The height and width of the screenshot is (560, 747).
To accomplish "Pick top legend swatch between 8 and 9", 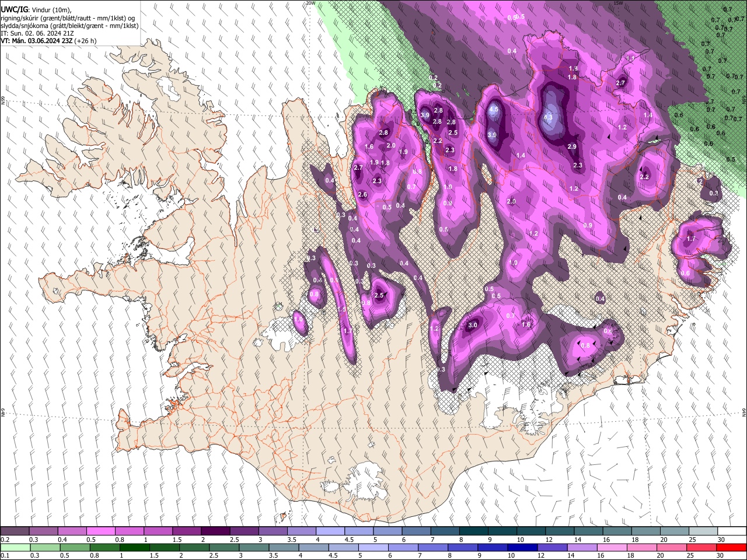I will click(x=473, y=531).
